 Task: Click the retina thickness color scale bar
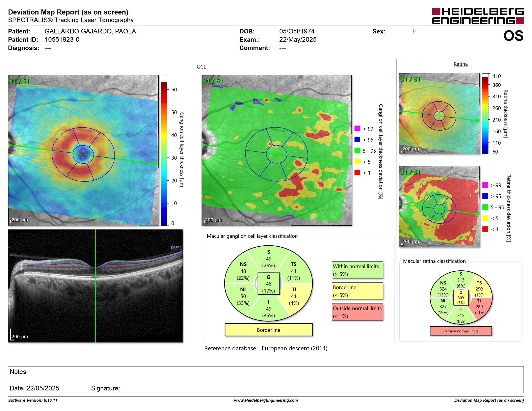pyautogui.click(x=485, y=114)
